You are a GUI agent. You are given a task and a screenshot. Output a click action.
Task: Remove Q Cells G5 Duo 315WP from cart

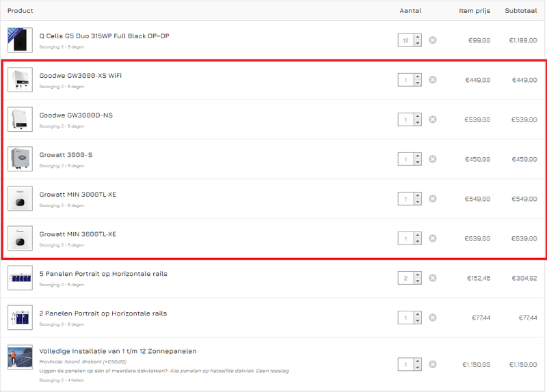pos(433,40)
